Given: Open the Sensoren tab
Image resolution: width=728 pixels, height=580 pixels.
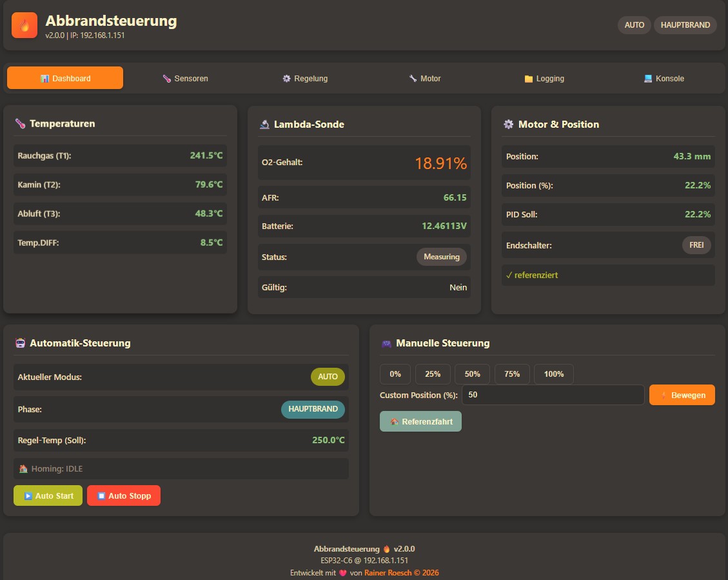Looking at the screenshot, I should (x=185, y=79).
